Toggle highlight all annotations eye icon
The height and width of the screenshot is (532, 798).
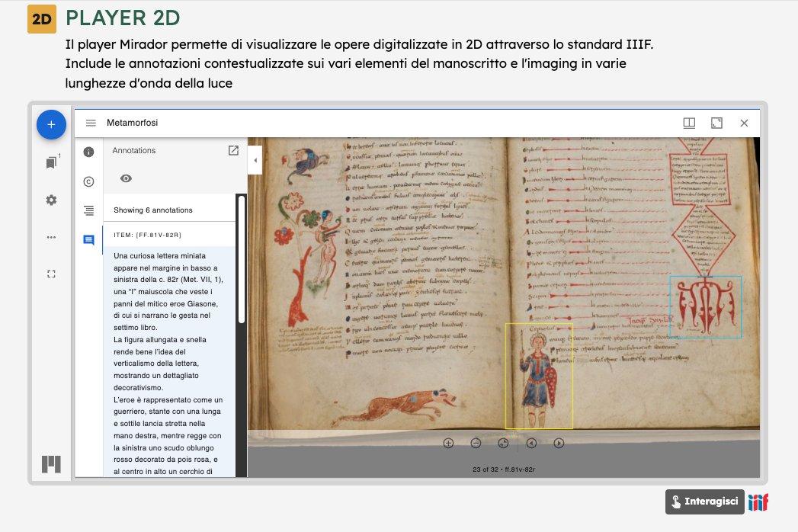127,178
